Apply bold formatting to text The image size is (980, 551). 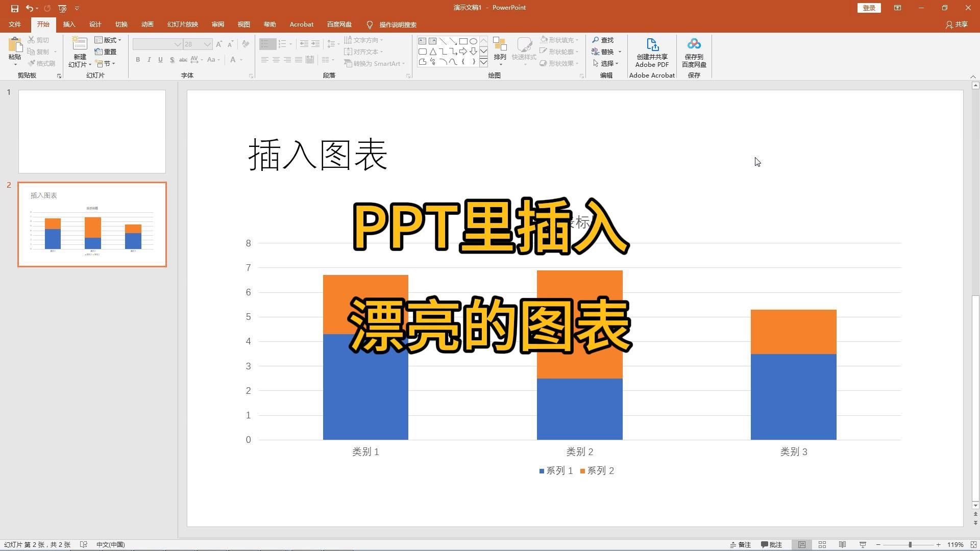tap(137, 60)
